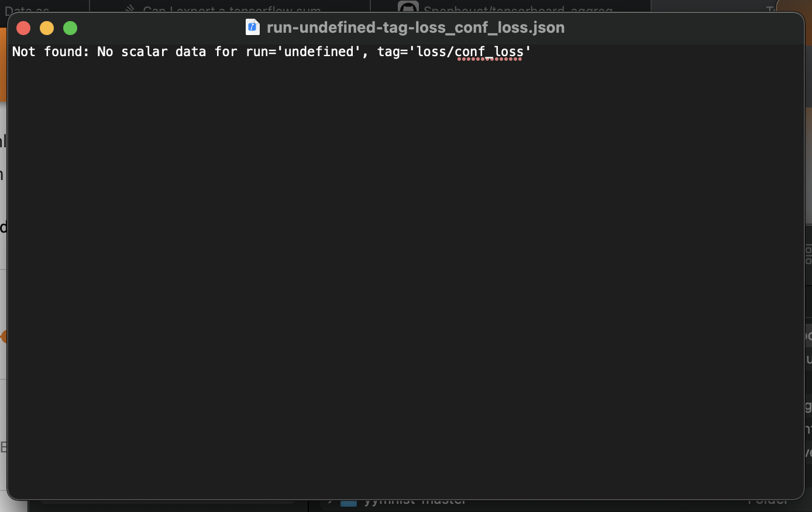The height and width of the screenshot is (512, 812).
Task: Switch to the Spenhouet tensorboard_aggreg tab
Action: pyautogui.click(x=518, y=9)
